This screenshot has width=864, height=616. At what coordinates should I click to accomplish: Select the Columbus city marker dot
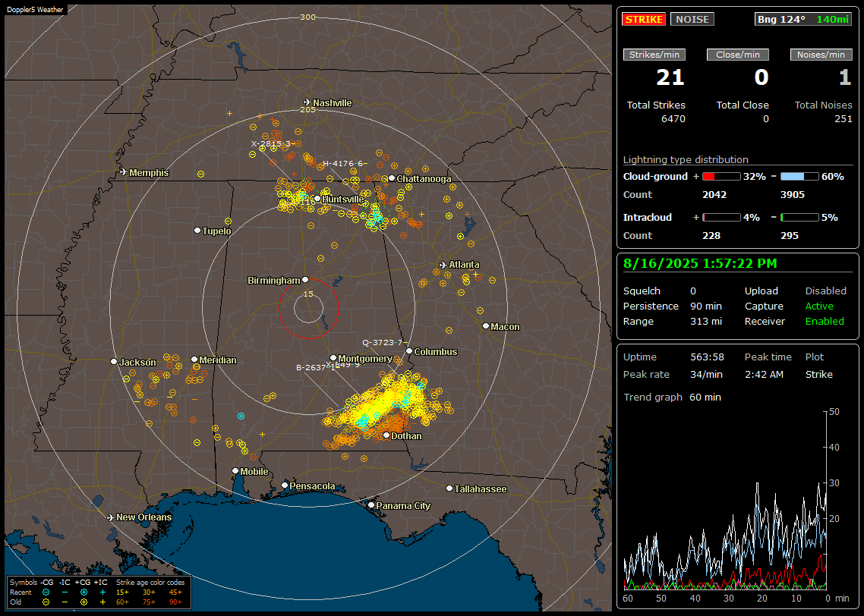click(x=409, y=350)
